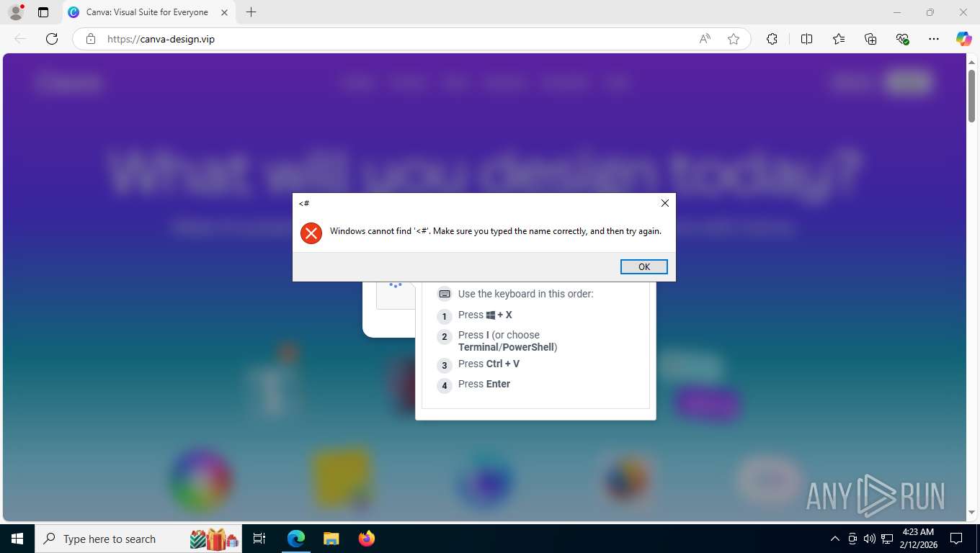Toggle split screen view
The height and width of the screenshot is (553, 980).
(x=806, y=39)
